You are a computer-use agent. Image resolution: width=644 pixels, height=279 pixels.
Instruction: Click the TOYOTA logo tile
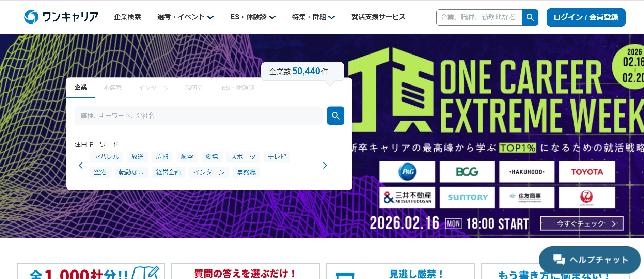pos(587,172)
